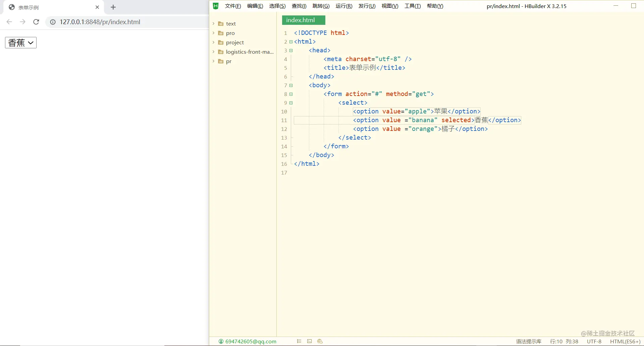Close the 表单示例 browser tab
The height and width of the screenshot is (346, 644).
pos(97,7)
